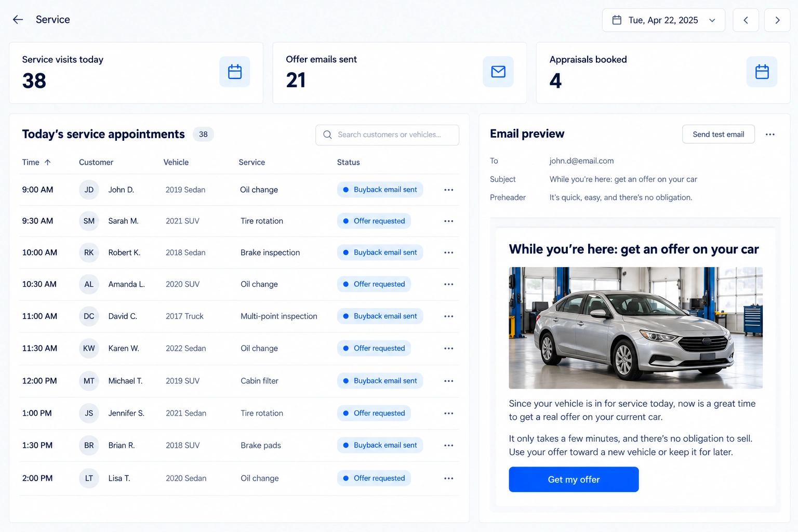Open the row menu for Robert K.
This screenshot has width=798, height=532.
[449, 252]
